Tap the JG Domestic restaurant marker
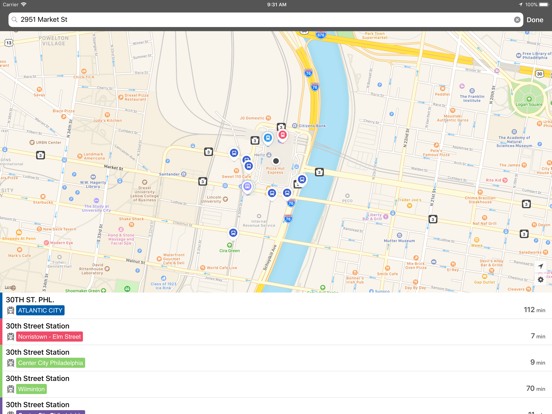Screen dimensions: 552x414 coord(268,118)
